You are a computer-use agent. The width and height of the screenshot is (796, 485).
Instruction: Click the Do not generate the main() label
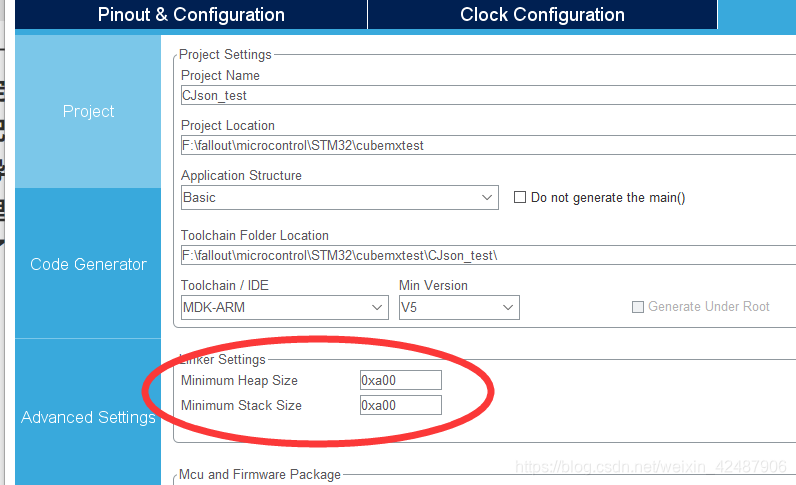pos(608,198)
